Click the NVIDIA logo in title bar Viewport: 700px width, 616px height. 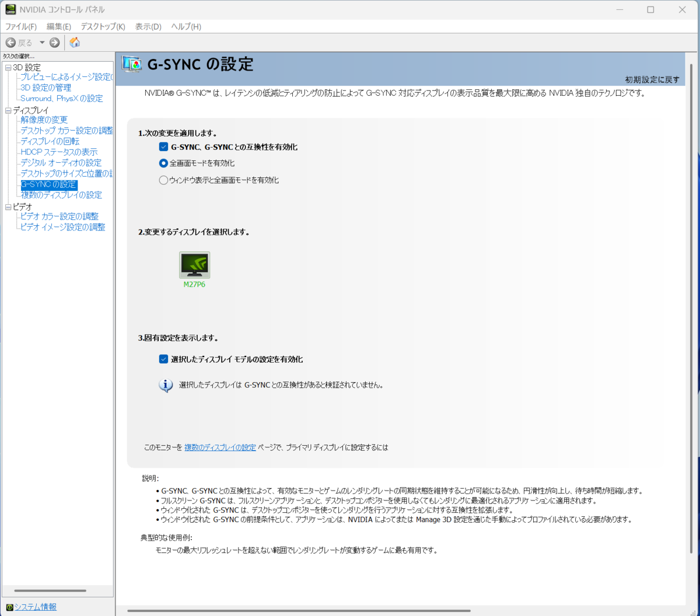(x=10, y=9)
